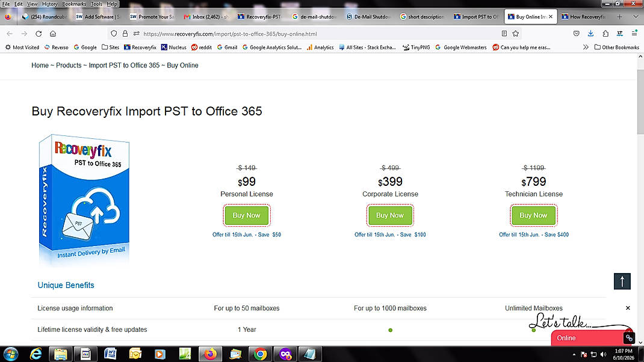Close the Buy Online tab
Screen dimensions: 644x362
click(551, 17)
